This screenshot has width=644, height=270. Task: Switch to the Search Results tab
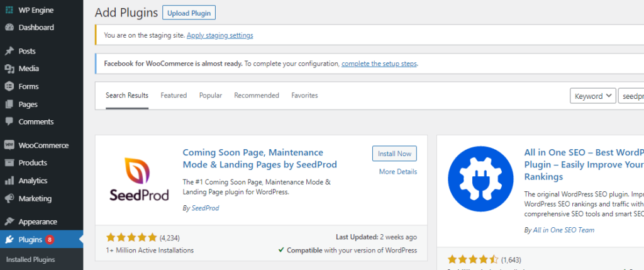click(127, 95)
